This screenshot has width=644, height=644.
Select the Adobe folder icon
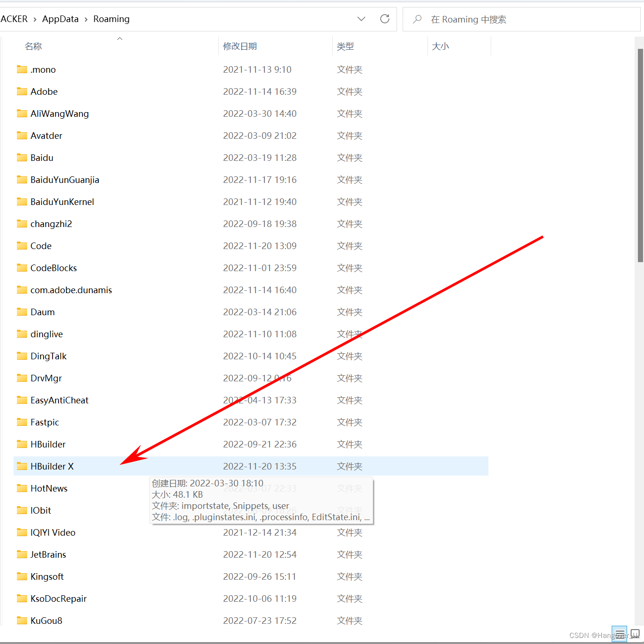point(22,91)
